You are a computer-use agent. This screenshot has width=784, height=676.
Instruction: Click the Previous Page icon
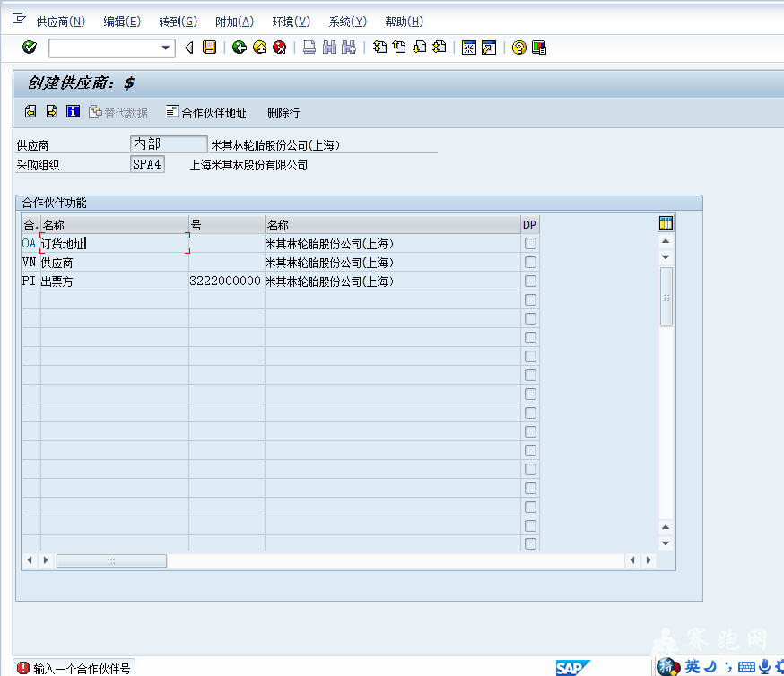click(x=399, y=48)
